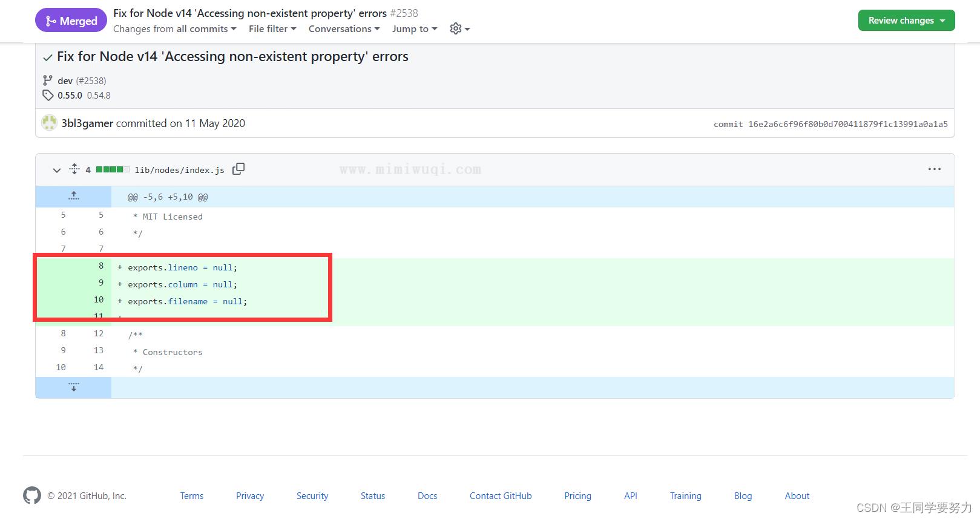980x519 pixels.
Task: Open the Contact GitHub footer link
Action: point(501,495)
